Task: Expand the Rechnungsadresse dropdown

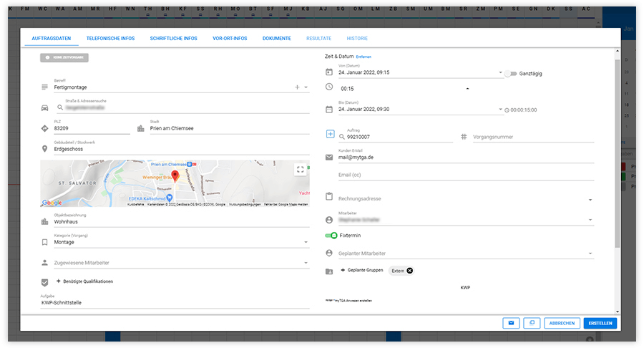Action: coord(591,200)
